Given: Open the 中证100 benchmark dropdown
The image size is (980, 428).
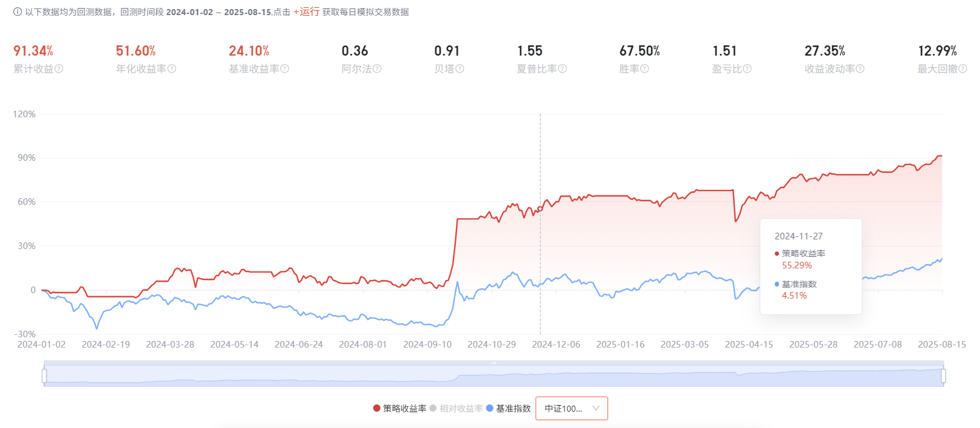Looking at the screenshot, I should 571,409.
